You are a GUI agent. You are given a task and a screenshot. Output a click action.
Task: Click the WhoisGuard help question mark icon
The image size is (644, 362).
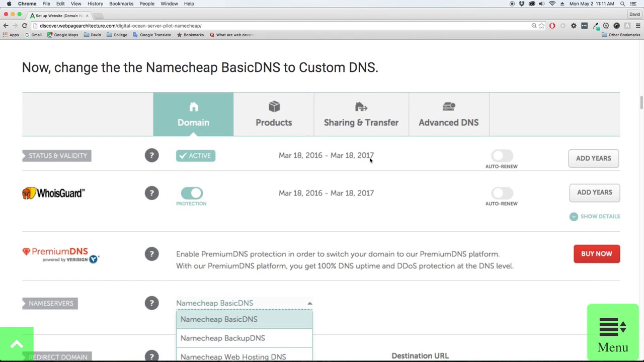(x=151, y=193)
